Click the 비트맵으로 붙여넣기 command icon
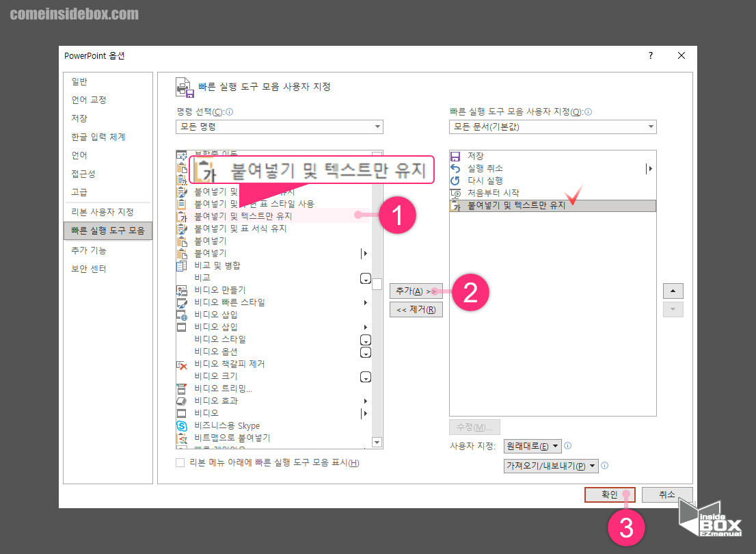Screen dimensions: 756x554 tap(181, 438)
